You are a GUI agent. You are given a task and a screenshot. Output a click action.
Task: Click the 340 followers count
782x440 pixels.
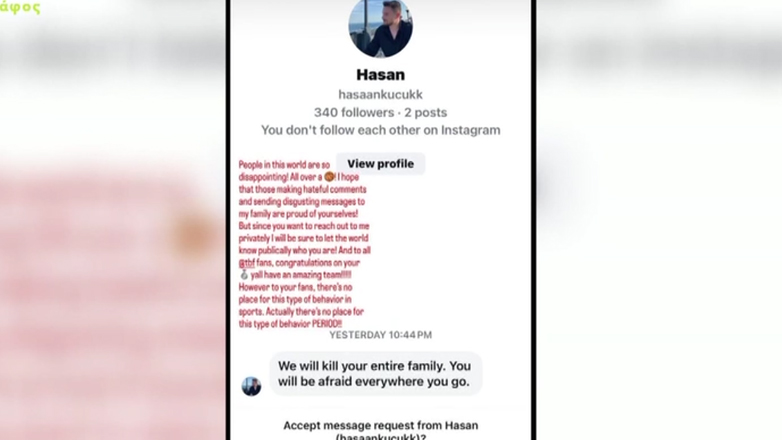pyautogui.click(x=354, y=113)
